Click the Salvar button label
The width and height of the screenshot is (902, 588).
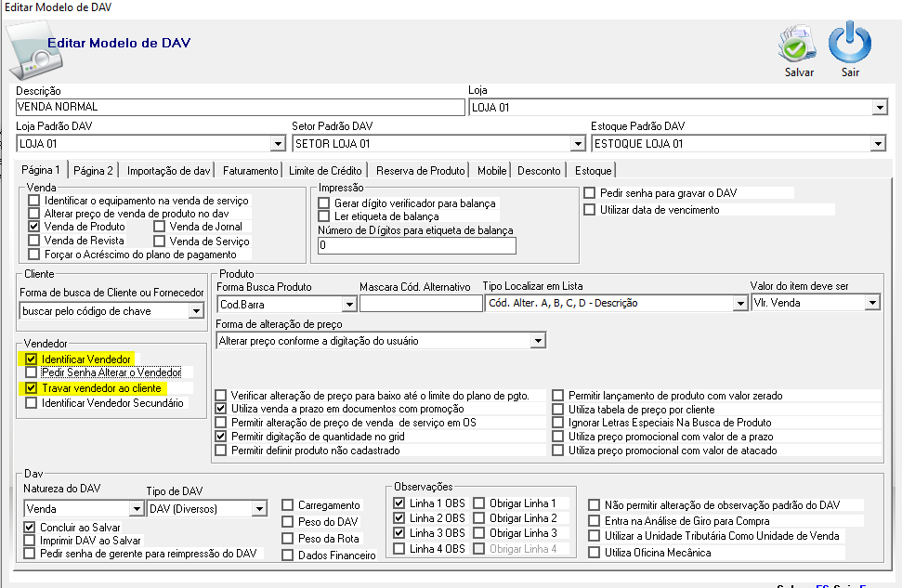pyautogui.click(x=799, y=72)
